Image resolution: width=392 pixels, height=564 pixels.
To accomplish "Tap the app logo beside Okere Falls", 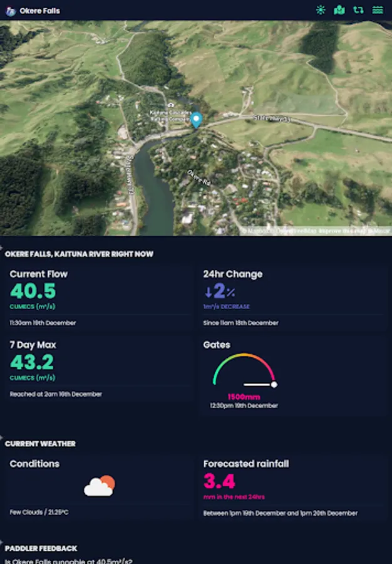I will [x=11, y=11].
